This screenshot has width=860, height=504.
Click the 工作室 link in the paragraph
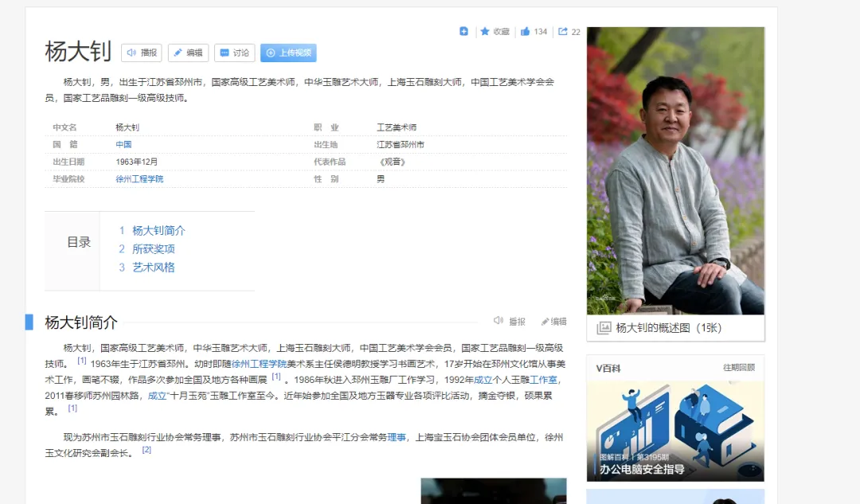click(543, 380)
